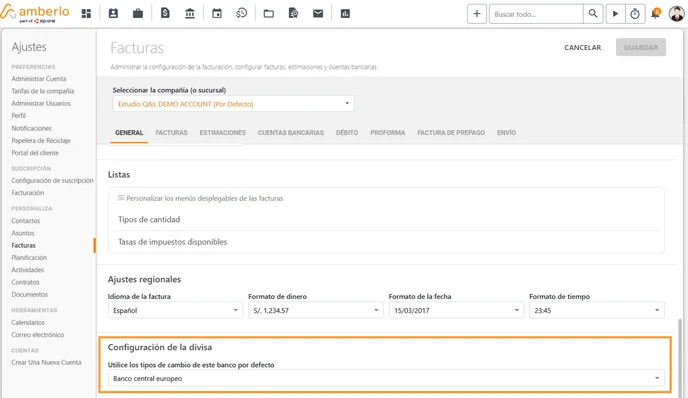The height and width of the screenshot is (398, 688).
Task: Open Facturación under Suscripción
Action: click(x=28, y=193)
